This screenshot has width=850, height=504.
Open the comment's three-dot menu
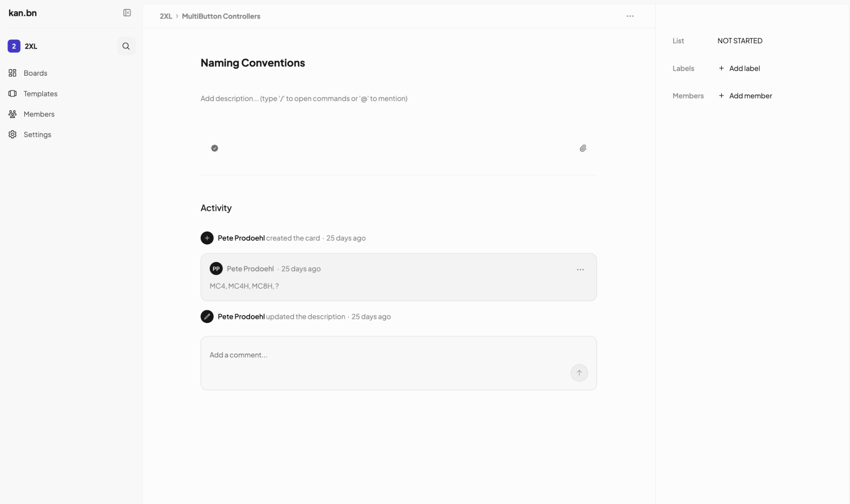point(580,269)
